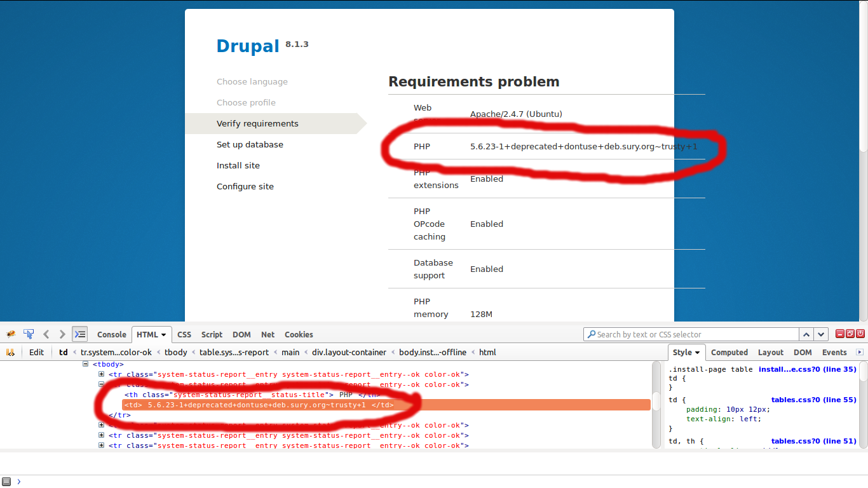Select the th status-title PHP node
Viewport: 868px width, 488px height.
252,395
